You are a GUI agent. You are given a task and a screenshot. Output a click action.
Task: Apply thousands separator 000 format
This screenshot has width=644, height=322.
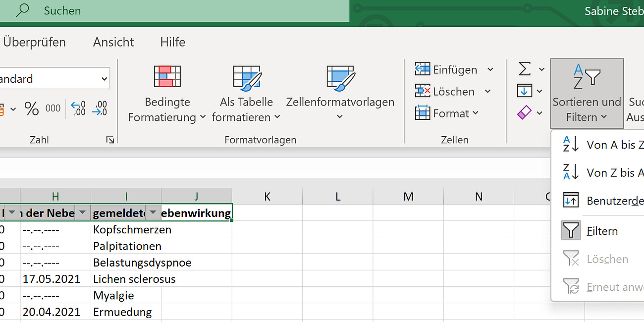pos(53,108)
